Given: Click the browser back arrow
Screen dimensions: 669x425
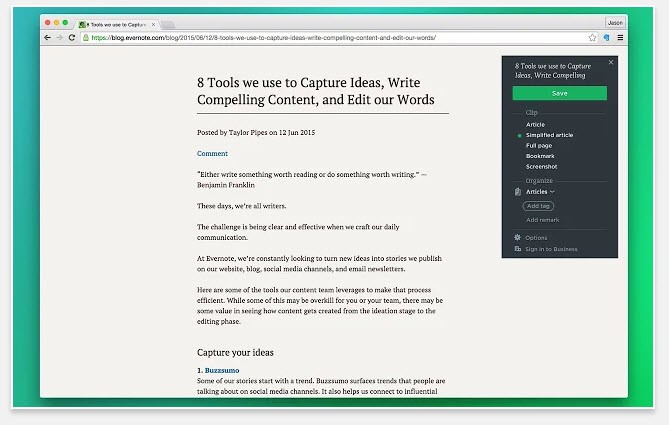Looking at the screenshot, I should point(48,38).
